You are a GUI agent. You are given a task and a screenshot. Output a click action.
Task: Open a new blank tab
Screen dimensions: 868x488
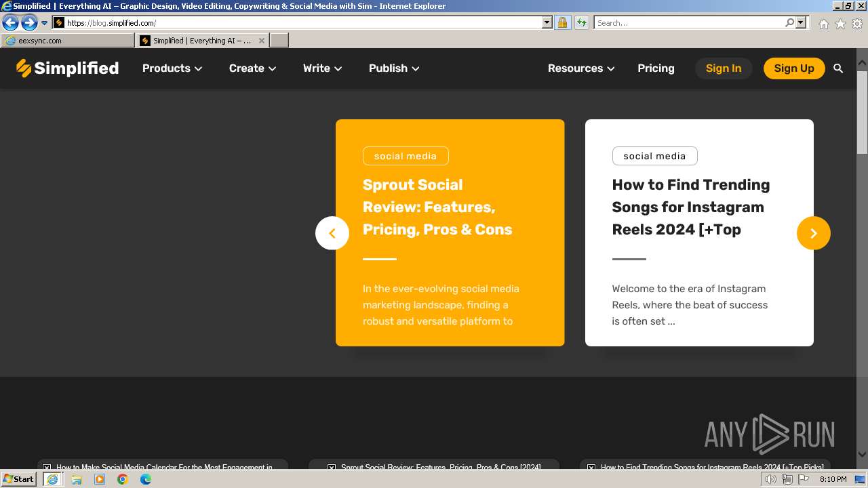pyautogui.click(x=279, y=41)
